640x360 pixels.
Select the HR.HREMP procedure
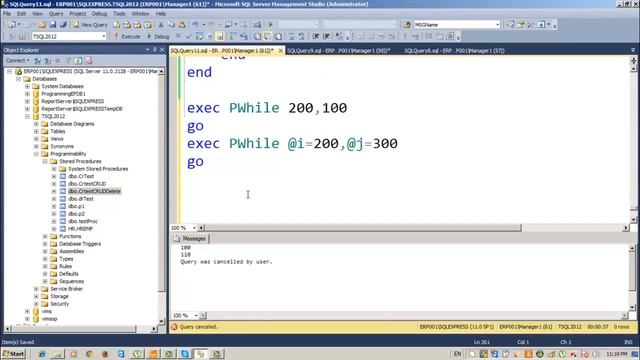(80, 229)
